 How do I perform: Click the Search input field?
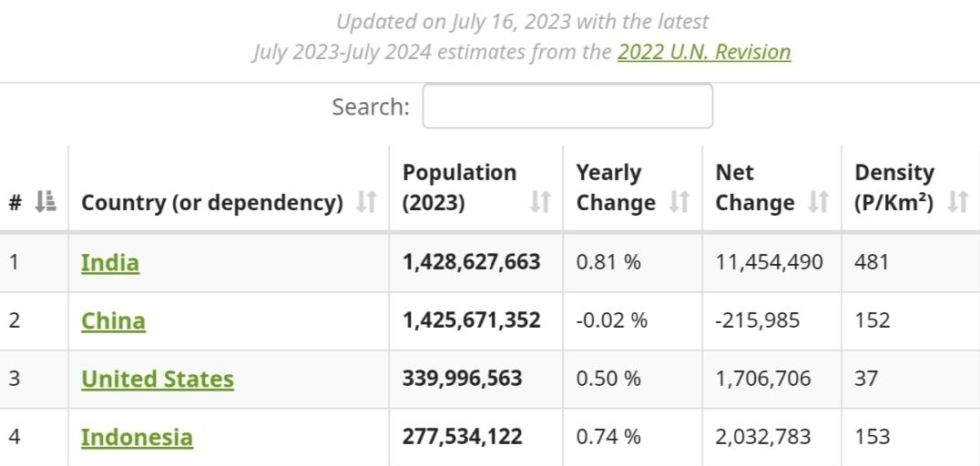click(567, 106)
